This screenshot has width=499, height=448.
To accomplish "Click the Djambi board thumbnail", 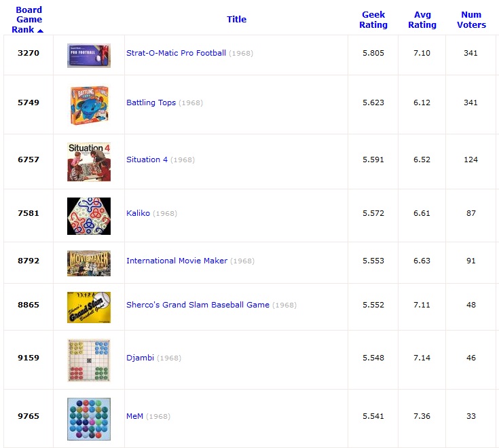I will [x=89, y=360].
